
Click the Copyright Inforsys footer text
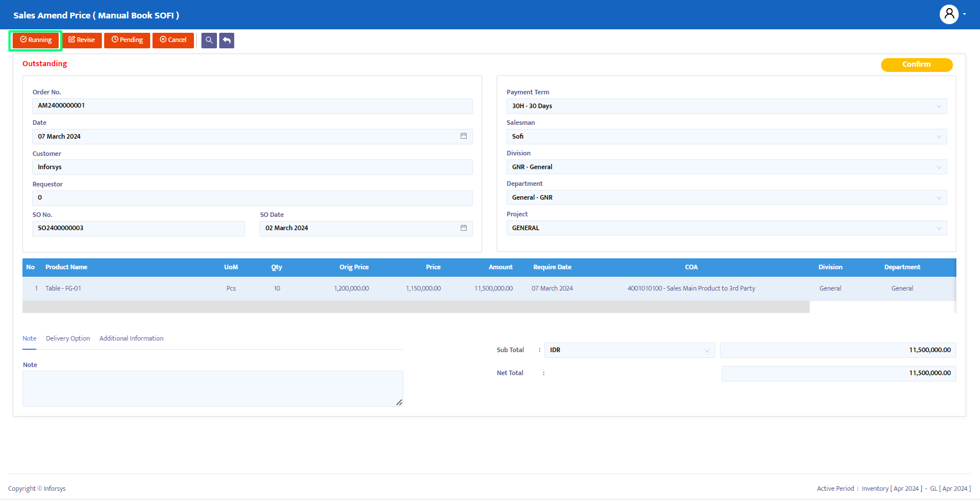click(x=37, y=488)
